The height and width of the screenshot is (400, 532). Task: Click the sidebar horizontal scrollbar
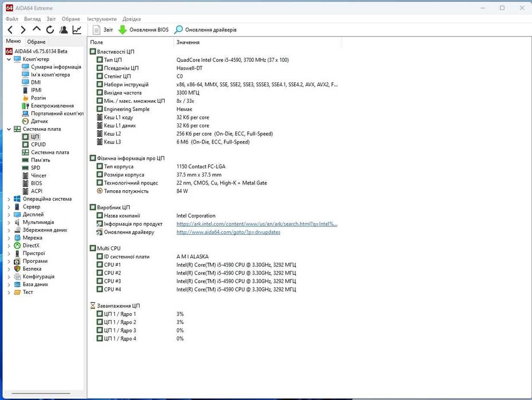pyautogui.click(x=41, y=393)
